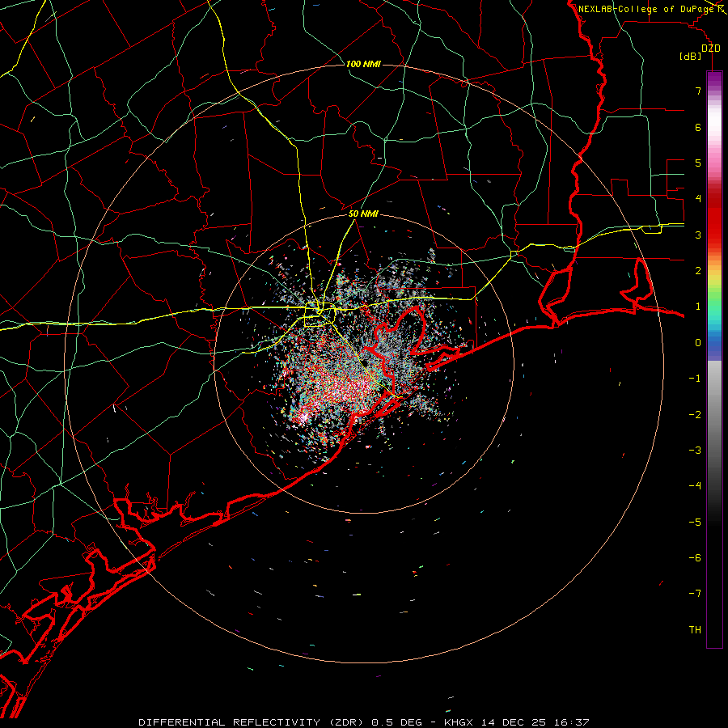Click the "-5" tick label on the scale
The image size is (728, 728).
(x=695, y=523)
